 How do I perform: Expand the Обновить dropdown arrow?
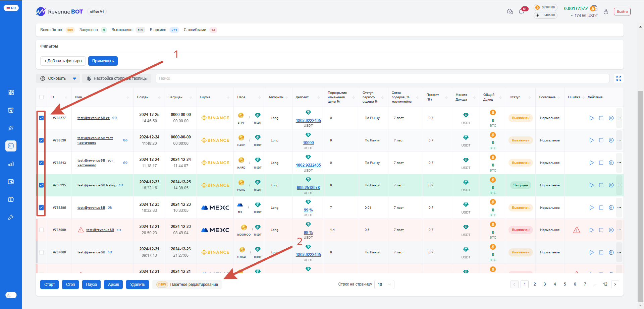(74, 78)
